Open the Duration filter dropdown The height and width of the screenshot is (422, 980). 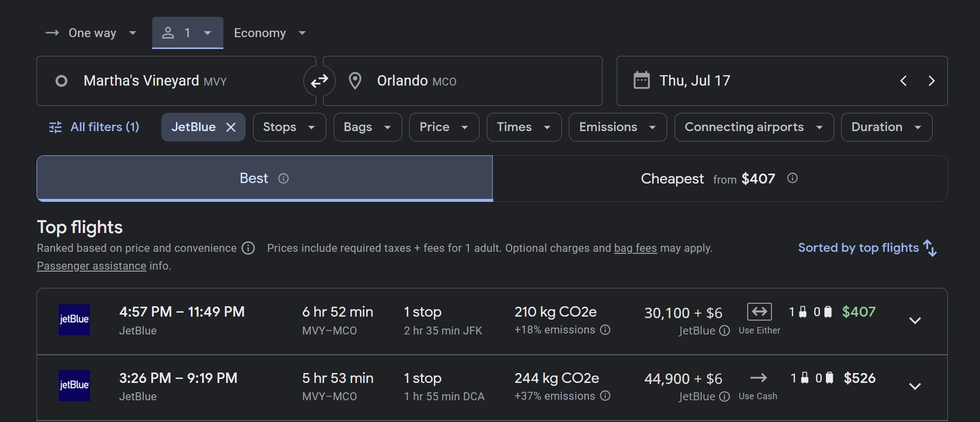pos(887,127)
